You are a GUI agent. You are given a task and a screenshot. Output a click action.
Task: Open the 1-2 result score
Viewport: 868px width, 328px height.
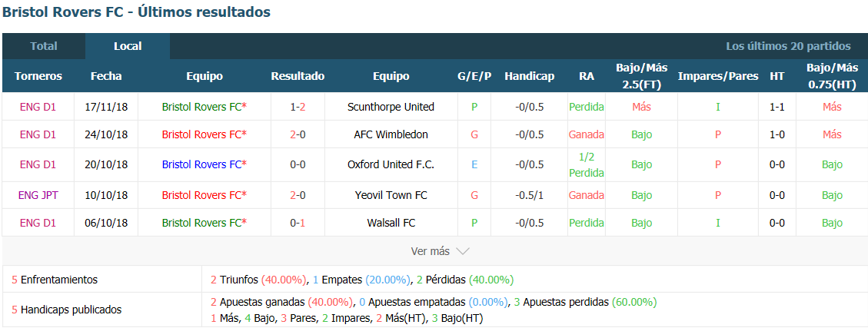point(298,107)
